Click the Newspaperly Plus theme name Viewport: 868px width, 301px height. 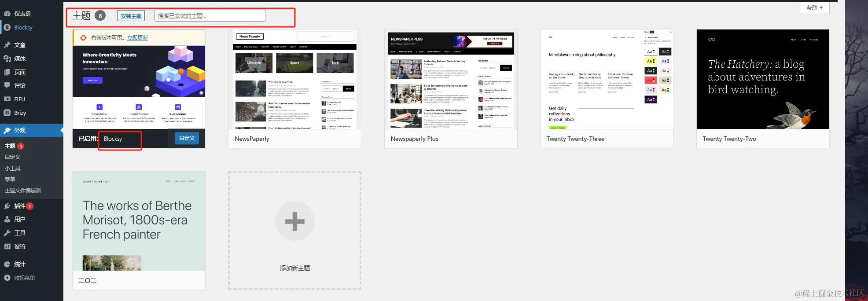(x=414, y=139)
